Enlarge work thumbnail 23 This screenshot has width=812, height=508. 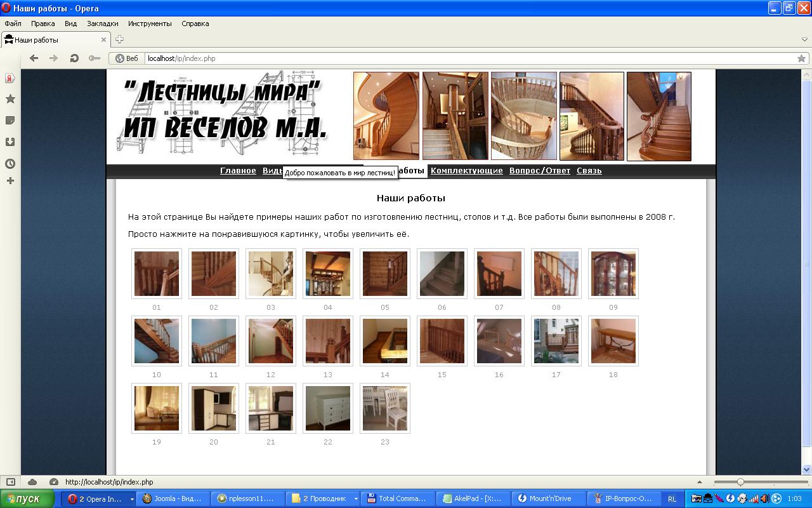tap(385, 408)
